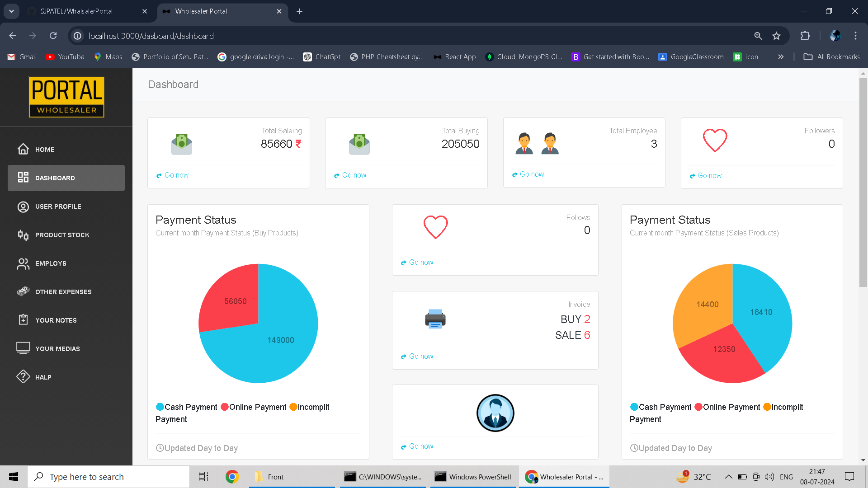868x488 pixels.
Task: Click the Invoice printer icon
Action: click(x=435, y=319)
